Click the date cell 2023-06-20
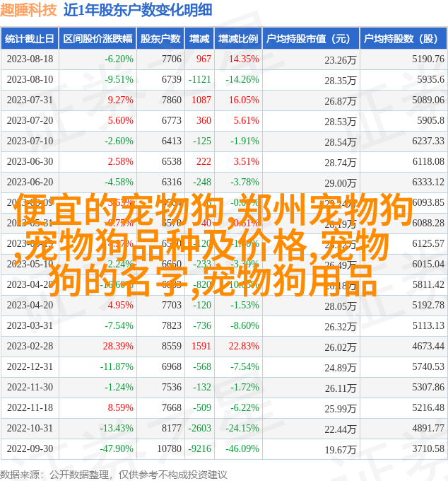Screen dimensions: 448x481 coord(30,182)
